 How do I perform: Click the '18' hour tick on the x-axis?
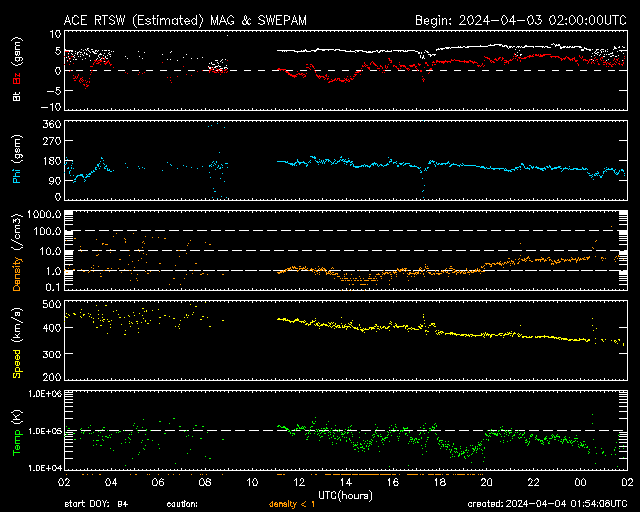[440, 482]
